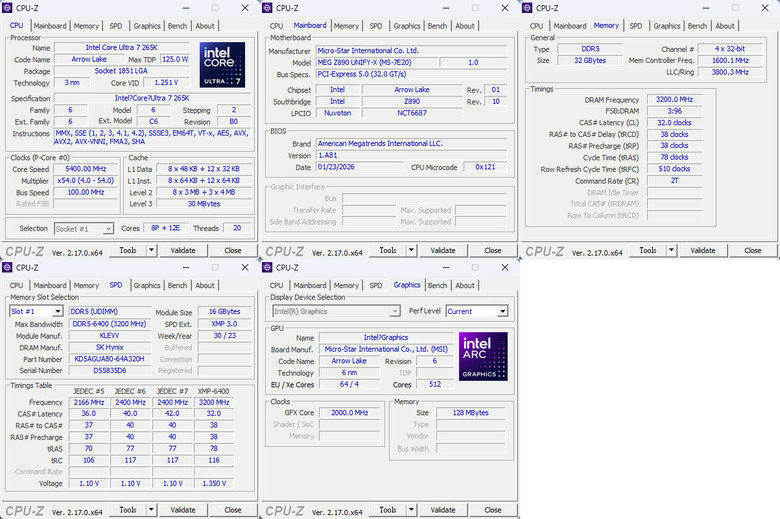Click the CPU-Z title icon in SPD-tab window
This screenshot has height=519, width=780.
click(x=7, y=268)
